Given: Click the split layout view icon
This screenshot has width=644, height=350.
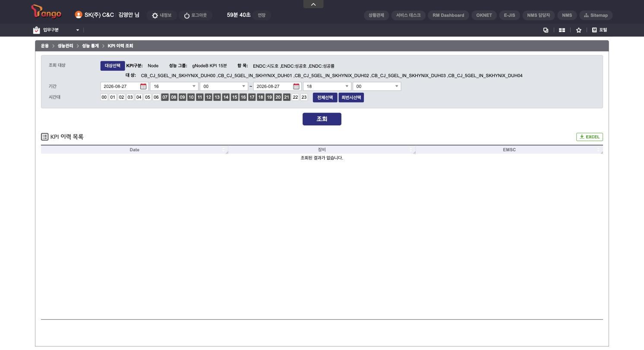Looking at the screenshot, I should [x=562, y=30].
